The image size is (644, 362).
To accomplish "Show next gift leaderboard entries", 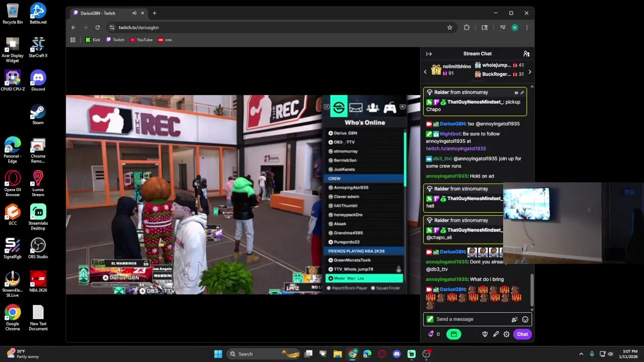I will coord(529,72).
